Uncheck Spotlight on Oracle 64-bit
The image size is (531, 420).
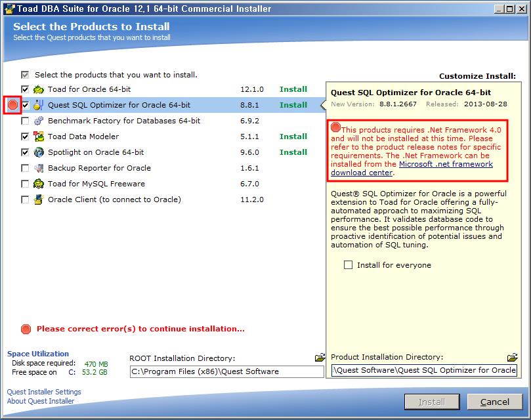(x=25, y=152)
